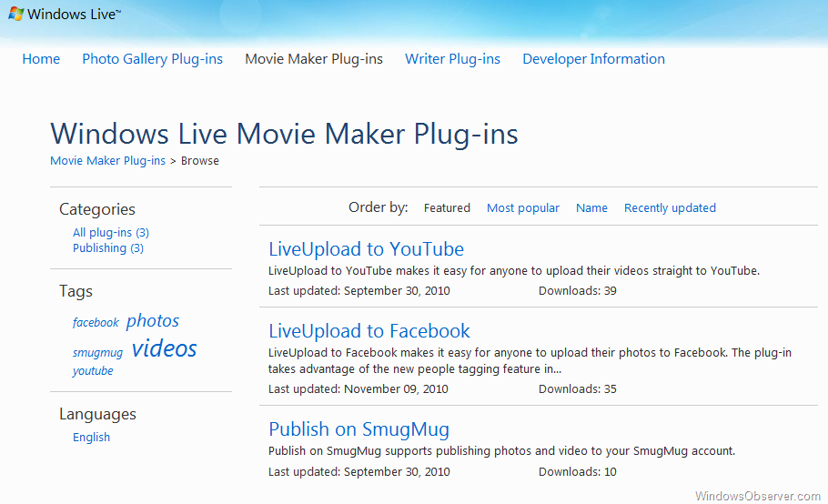Click 'Downloads: 39' text
Image resolution: width=828 pixels, height=504 pixels.
point(577,291)
